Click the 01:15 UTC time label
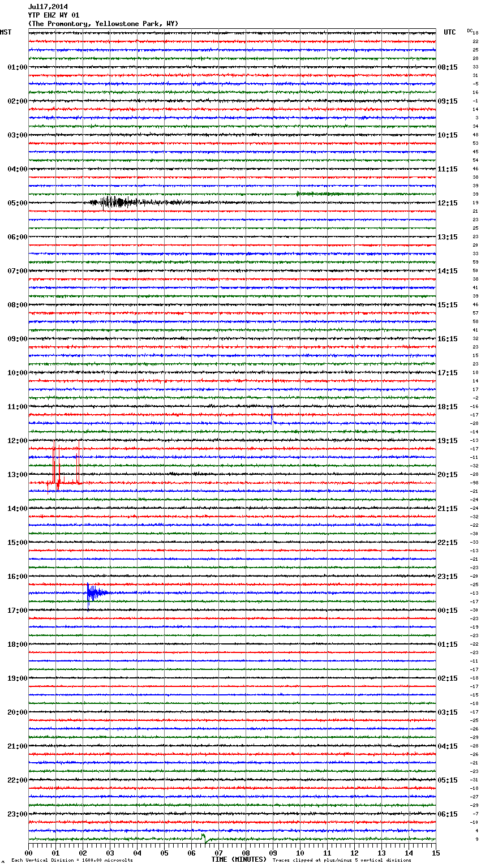The width and height of the screenshot is (481, 868). [448, 644]
